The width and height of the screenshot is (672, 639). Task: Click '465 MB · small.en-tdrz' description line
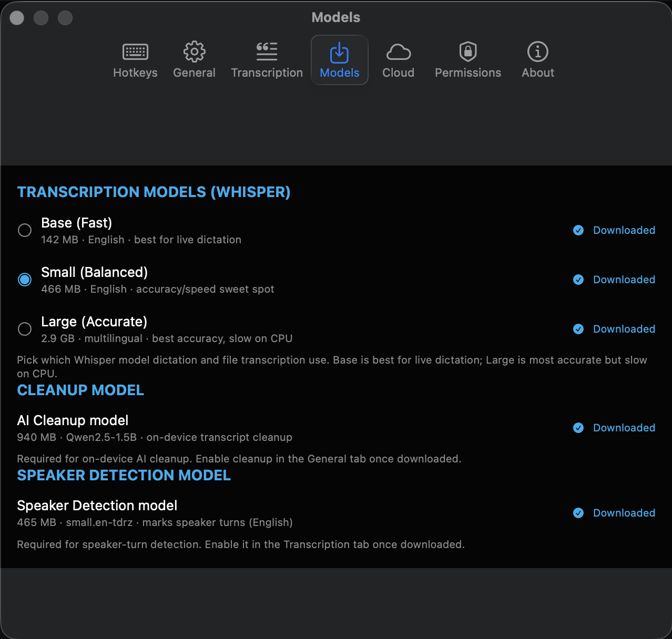(155, 522)
